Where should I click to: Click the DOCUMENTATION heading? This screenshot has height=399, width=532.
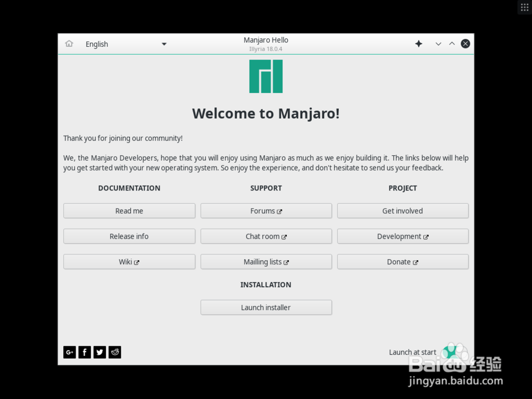click(x=129, y=188)
